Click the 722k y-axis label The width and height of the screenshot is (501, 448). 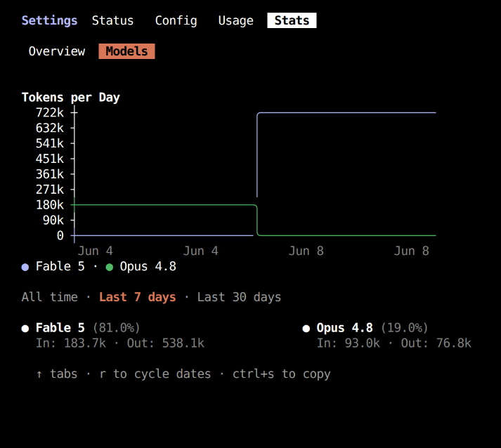click(x=49, y=113)
